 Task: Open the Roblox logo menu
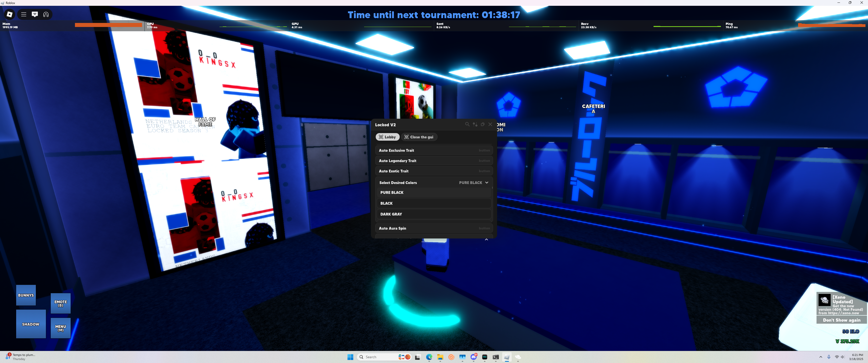(x=10, y=14)
